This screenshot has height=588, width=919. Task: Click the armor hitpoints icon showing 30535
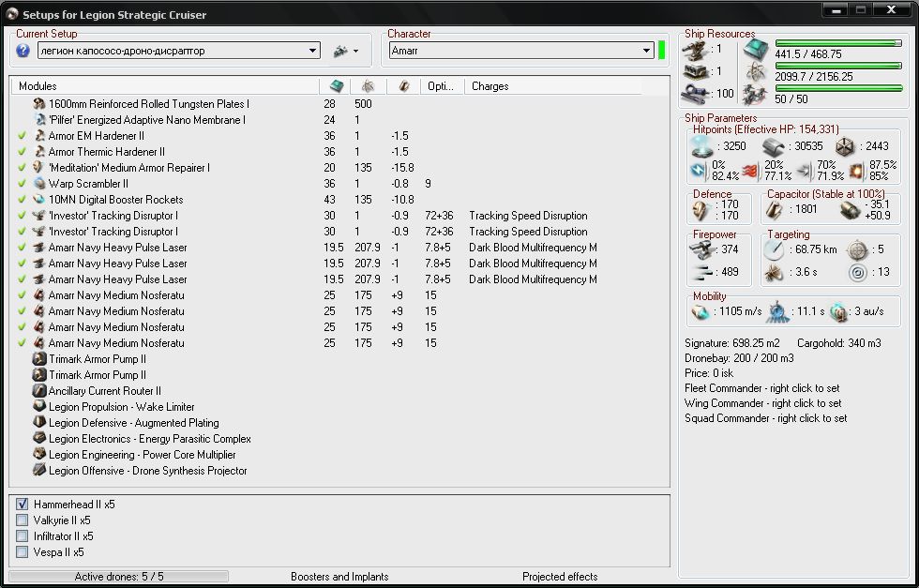point(774,146)
